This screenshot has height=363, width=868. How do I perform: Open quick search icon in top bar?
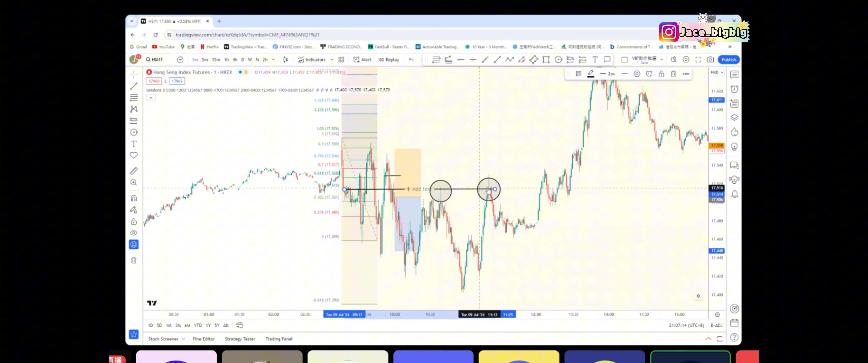673,59
